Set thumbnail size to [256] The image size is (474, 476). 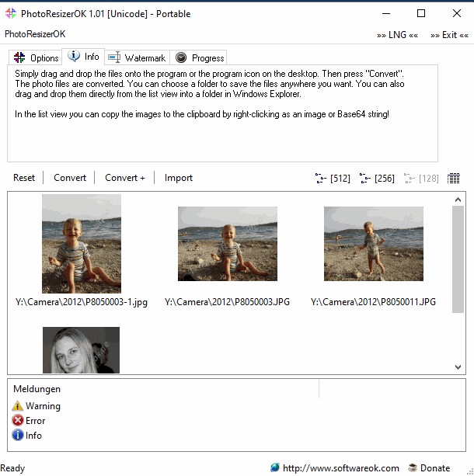pos(377,178)
